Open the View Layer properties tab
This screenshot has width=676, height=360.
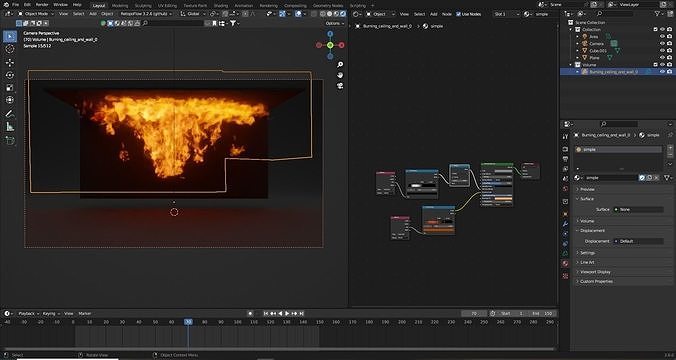coord(565,169)
